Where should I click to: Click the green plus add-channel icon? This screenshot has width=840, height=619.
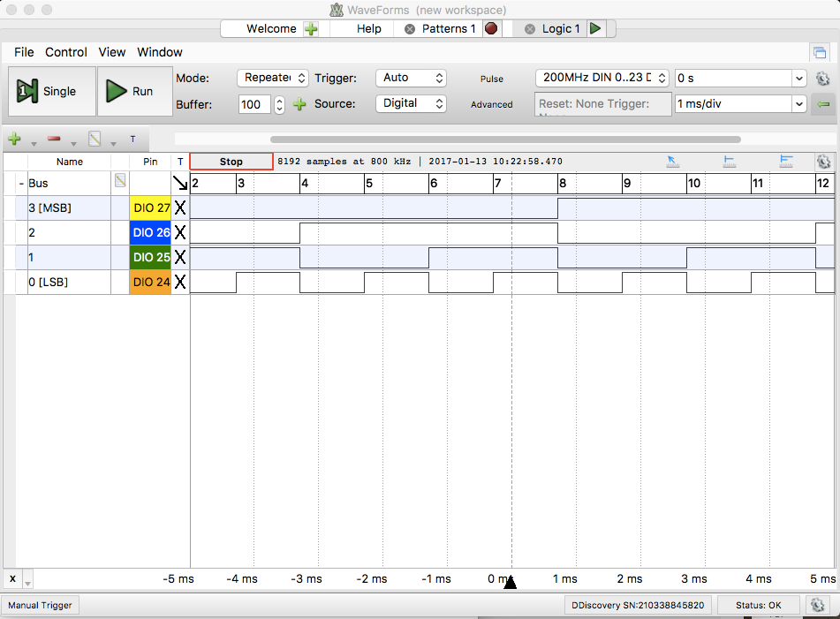pos(14,140)
